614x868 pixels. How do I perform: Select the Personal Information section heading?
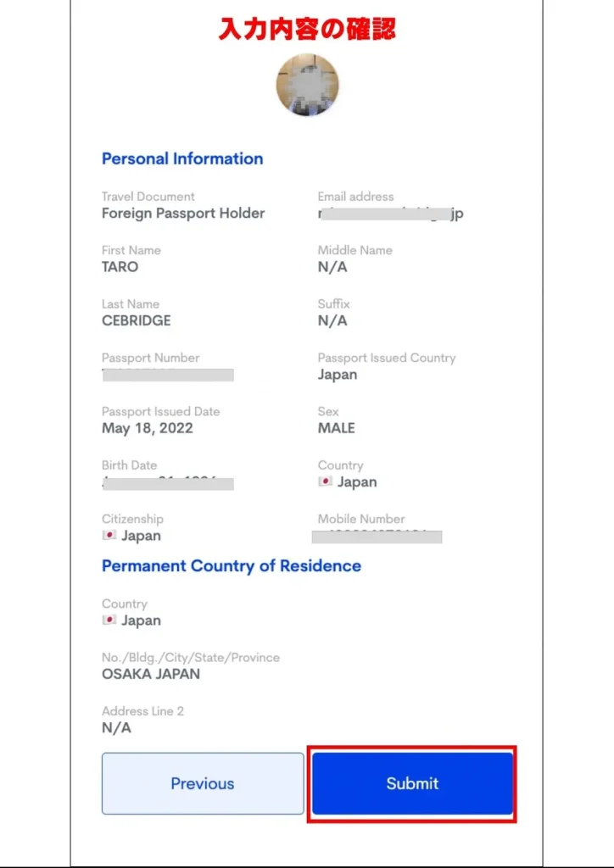pyautogui.click(x=182, y=159)
